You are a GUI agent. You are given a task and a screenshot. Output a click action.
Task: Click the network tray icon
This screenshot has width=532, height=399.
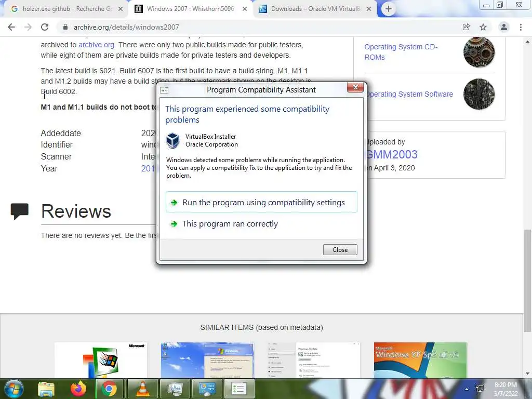click(x=480, y=389)
